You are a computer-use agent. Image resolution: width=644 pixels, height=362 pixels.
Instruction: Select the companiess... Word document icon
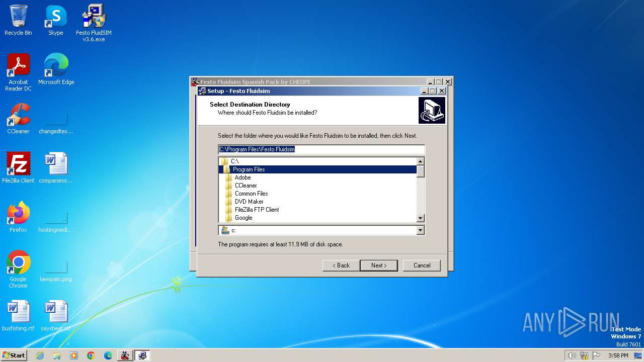pyautogui.click(x=56, y=168)
